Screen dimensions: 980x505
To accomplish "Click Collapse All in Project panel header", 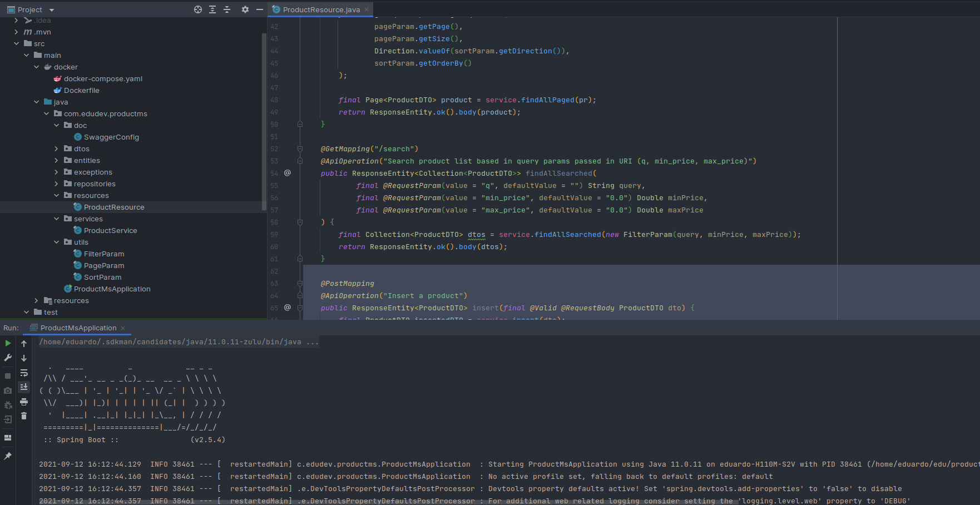I will [227, 9].
